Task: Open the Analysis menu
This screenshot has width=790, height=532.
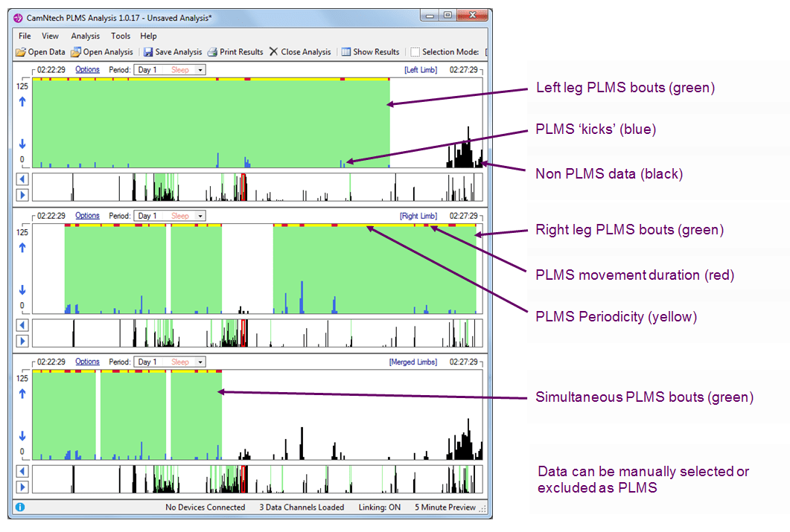Action: (85, 36)
